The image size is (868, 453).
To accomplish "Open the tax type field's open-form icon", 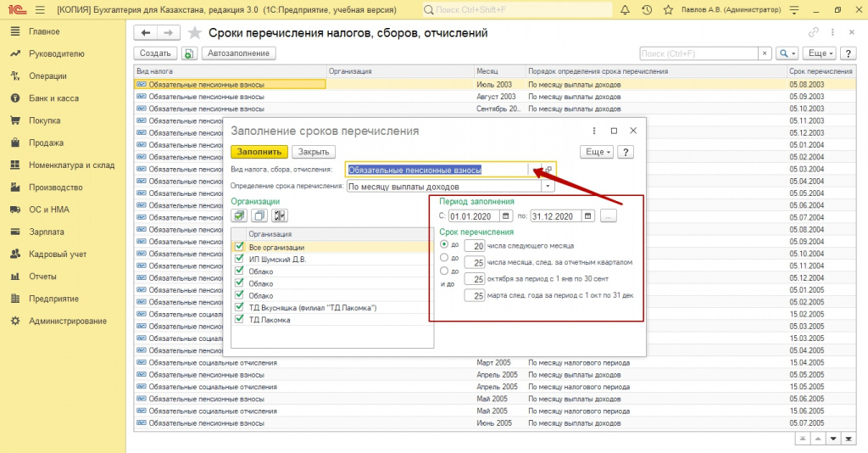I will click(x=548, y=170).
